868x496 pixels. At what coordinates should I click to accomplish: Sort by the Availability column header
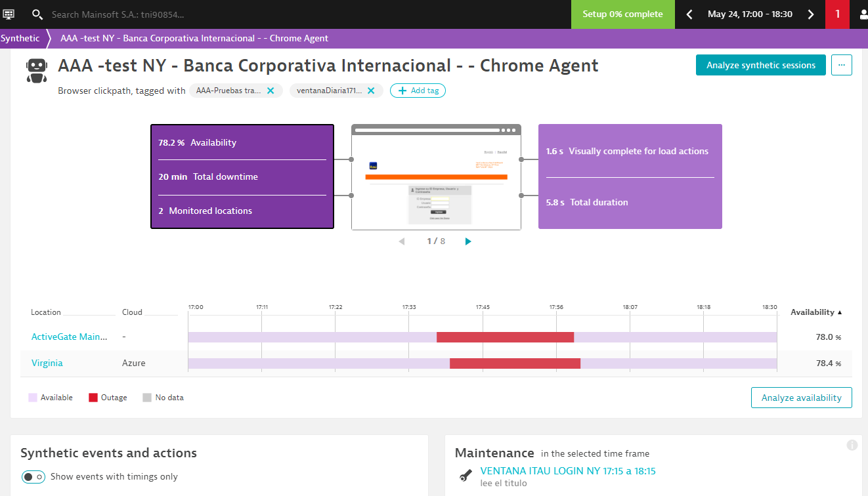click(816, 312)
